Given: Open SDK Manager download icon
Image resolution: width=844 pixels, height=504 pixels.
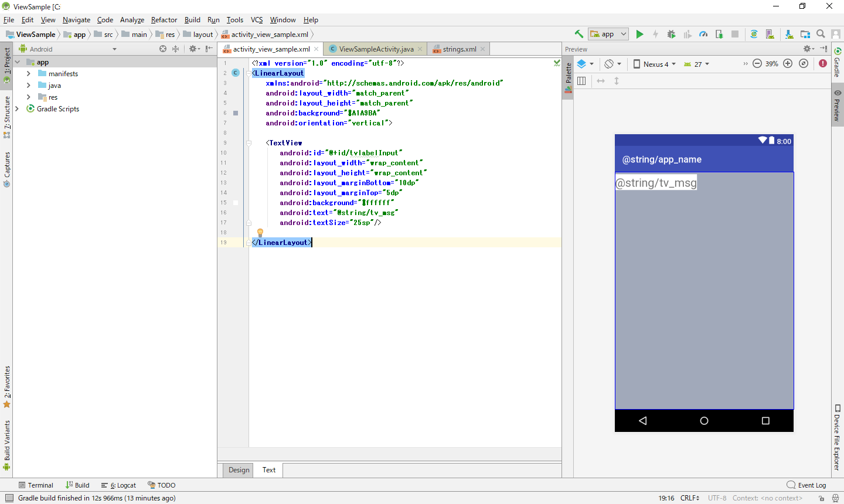Looking at the screenshot, I should 789,34.
